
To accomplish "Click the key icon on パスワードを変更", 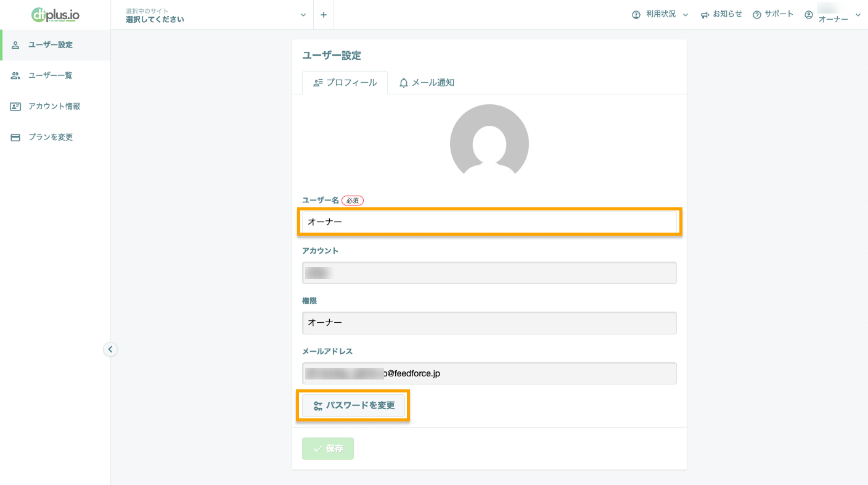I will 318,406.
